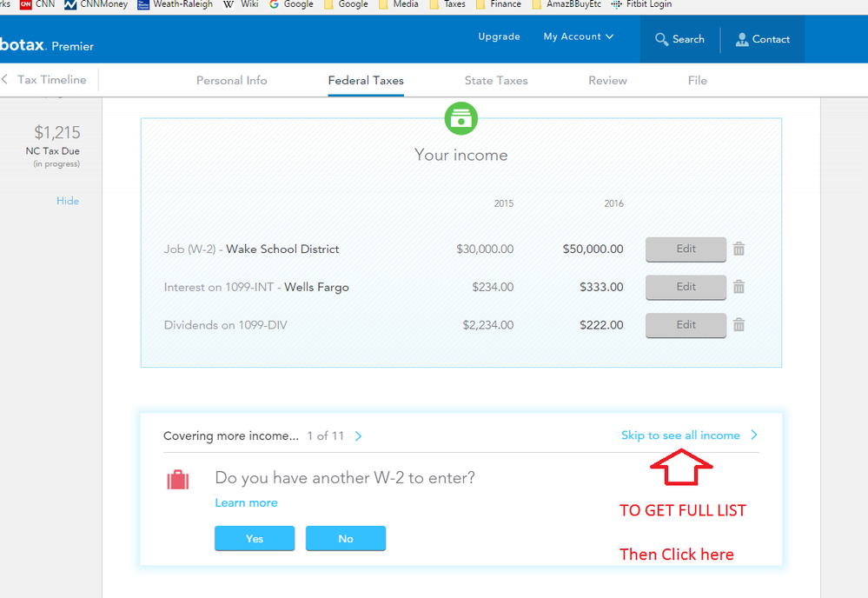Viewport: 868px width, 598px height.
Task: Open the Learn more link
Action: (247, 502)
